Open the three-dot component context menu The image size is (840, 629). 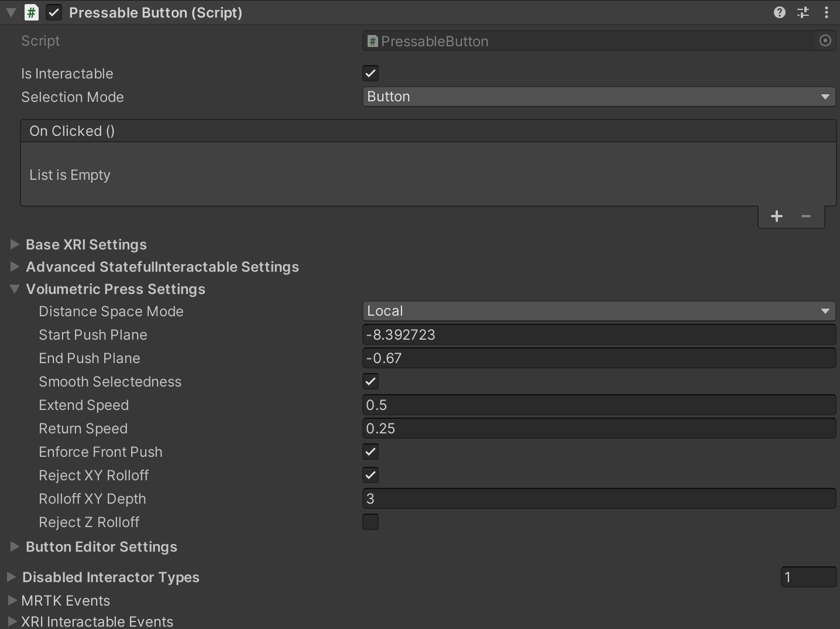pos(826,12)
